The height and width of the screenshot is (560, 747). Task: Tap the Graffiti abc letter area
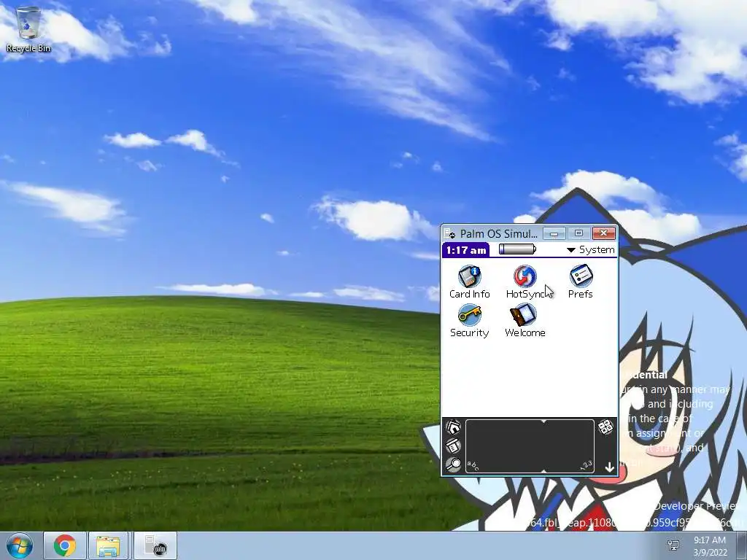pos(505,446)
